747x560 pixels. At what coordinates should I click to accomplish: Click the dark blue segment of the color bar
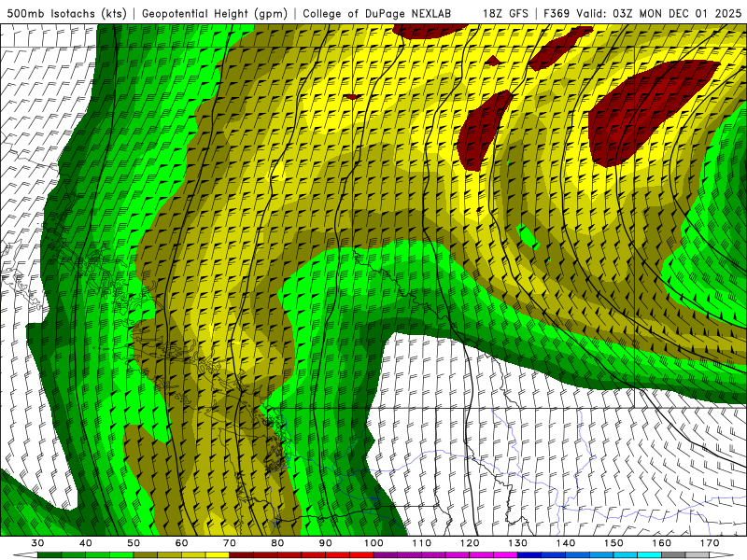(529, 555)
